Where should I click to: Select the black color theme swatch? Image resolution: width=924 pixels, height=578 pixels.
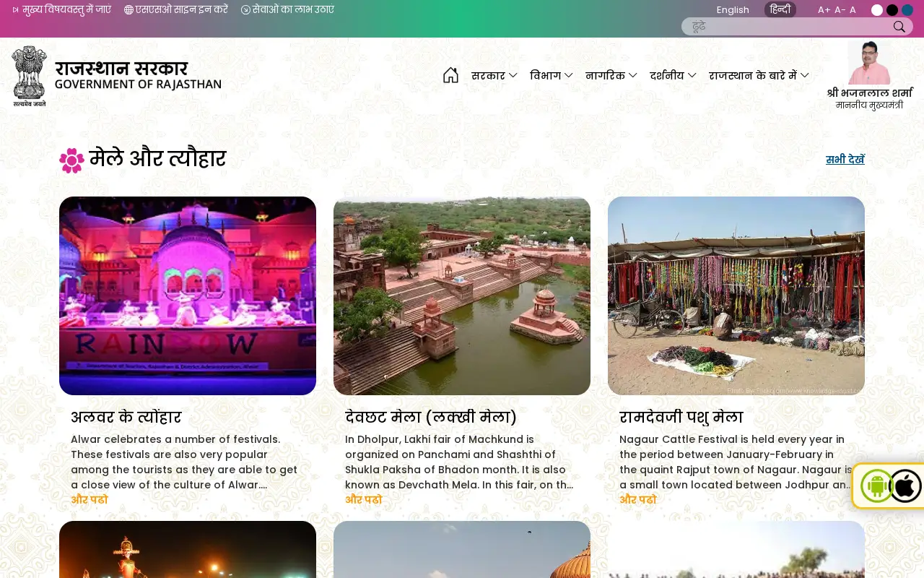click(892, 10)
